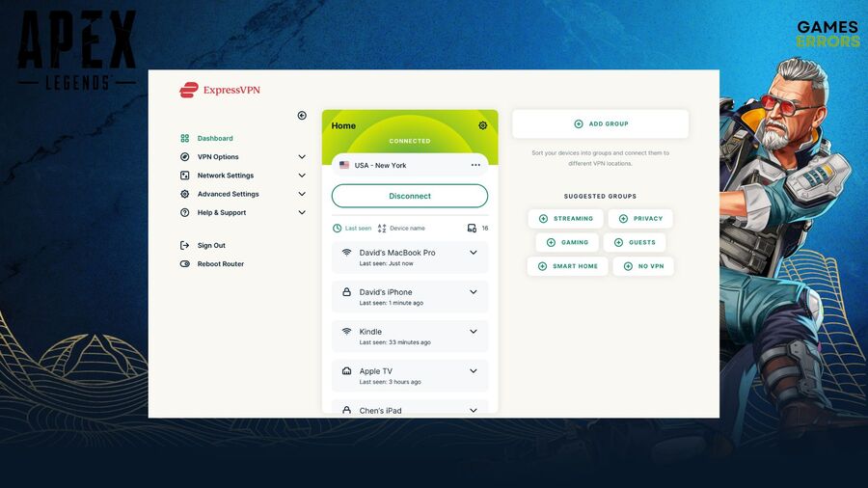Click the Disconnect button
The height and width of the screenshot is (488, 868).
(x=410, y=196)
